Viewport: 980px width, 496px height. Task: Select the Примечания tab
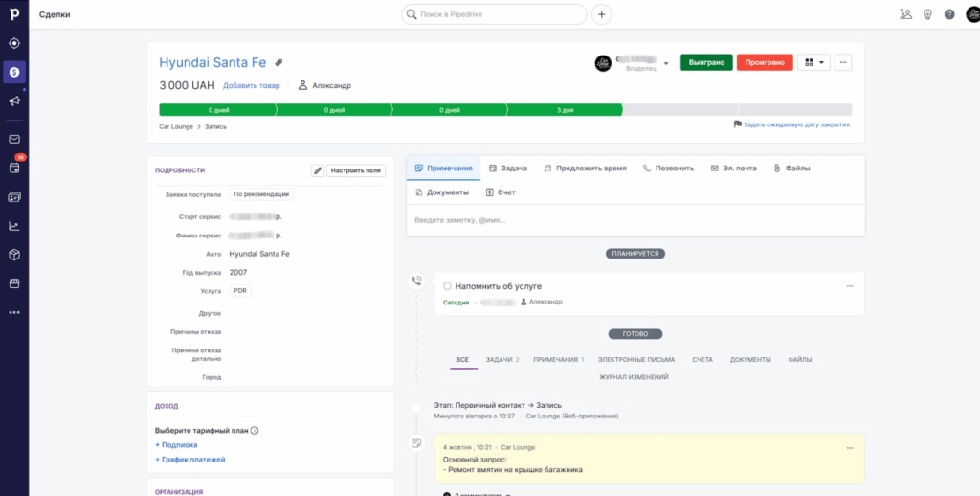pyautogui.click(x=443, y=169)
